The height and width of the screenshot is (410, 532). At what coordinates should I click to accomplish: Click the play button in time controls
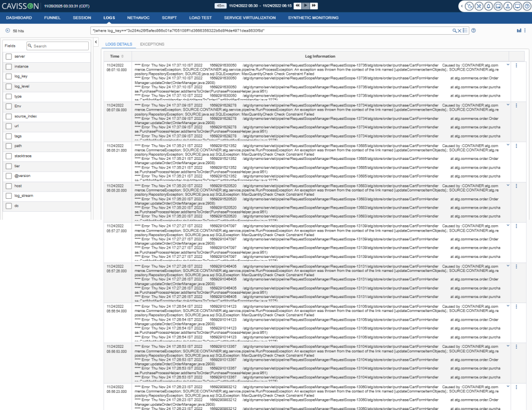tap(306, 6)
